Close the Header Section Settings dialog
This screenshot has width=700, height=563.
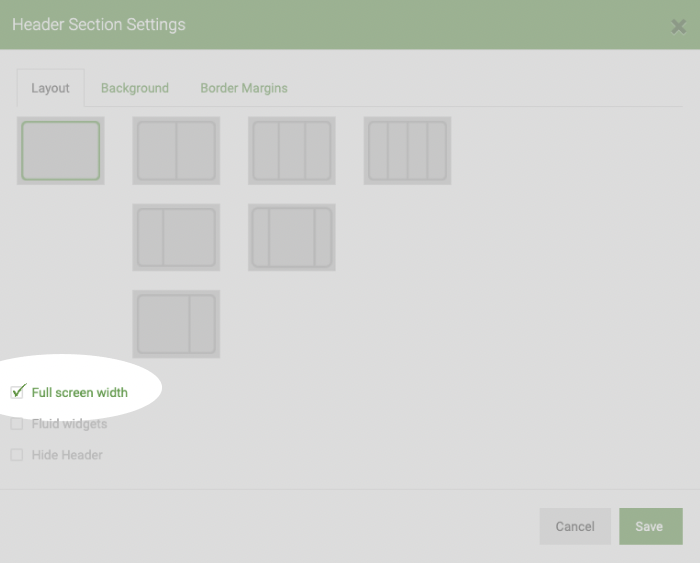point(679,27)
